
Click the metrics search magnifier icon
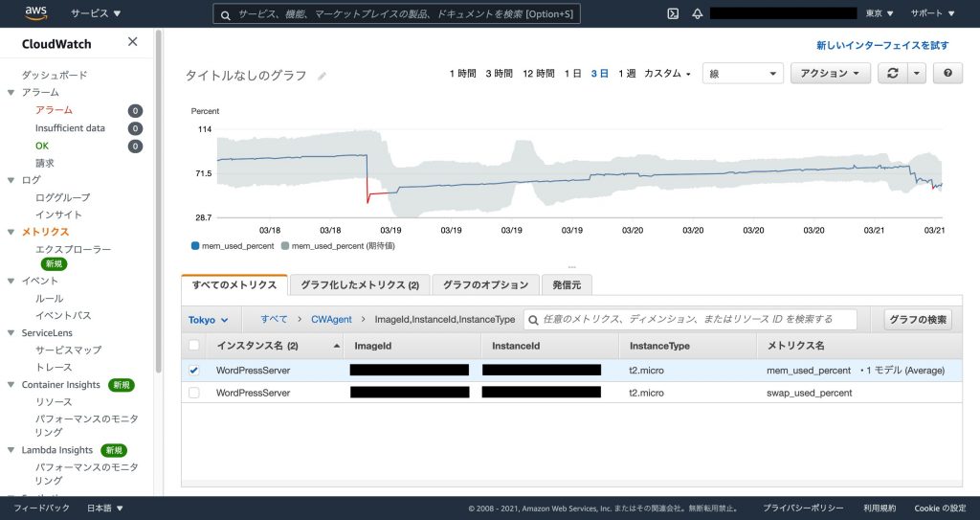(x=533, y=320)
